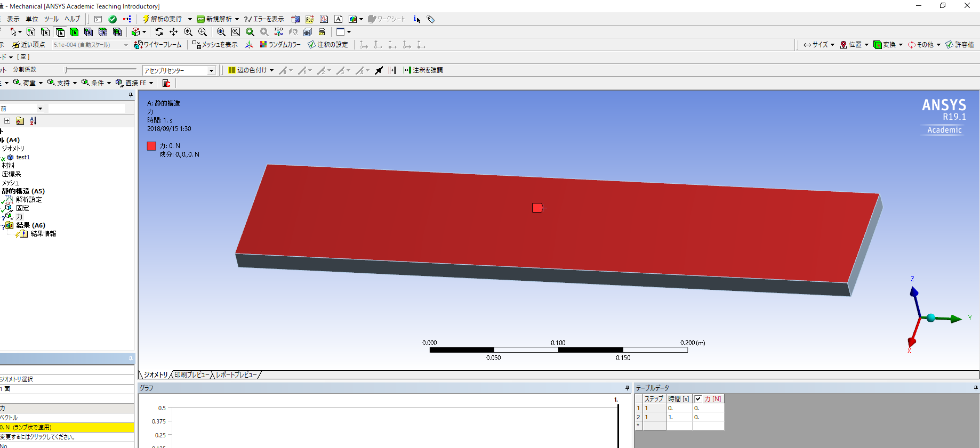
Task: Click 注釈の設定 button
Action: pos(328,45)
